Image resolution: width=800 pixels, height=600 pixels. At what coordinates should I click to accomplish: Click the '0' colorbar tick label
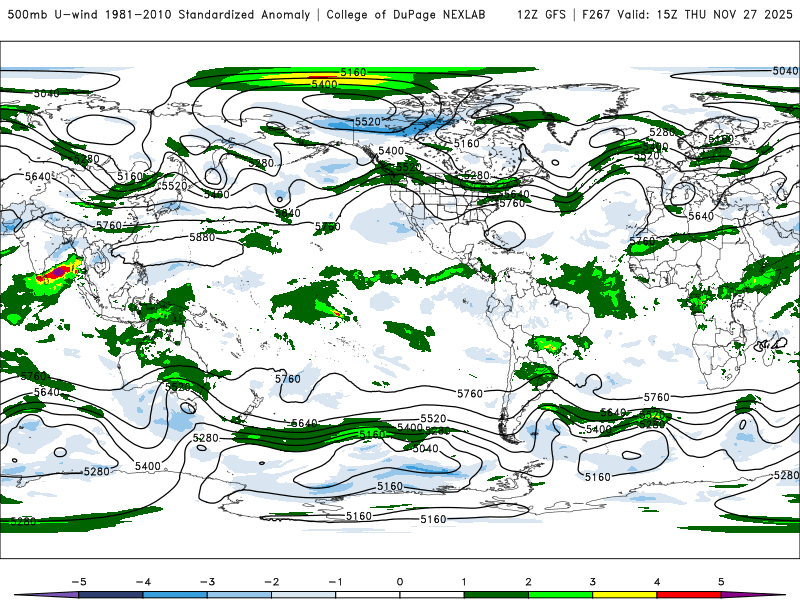[x=400, y=582]
